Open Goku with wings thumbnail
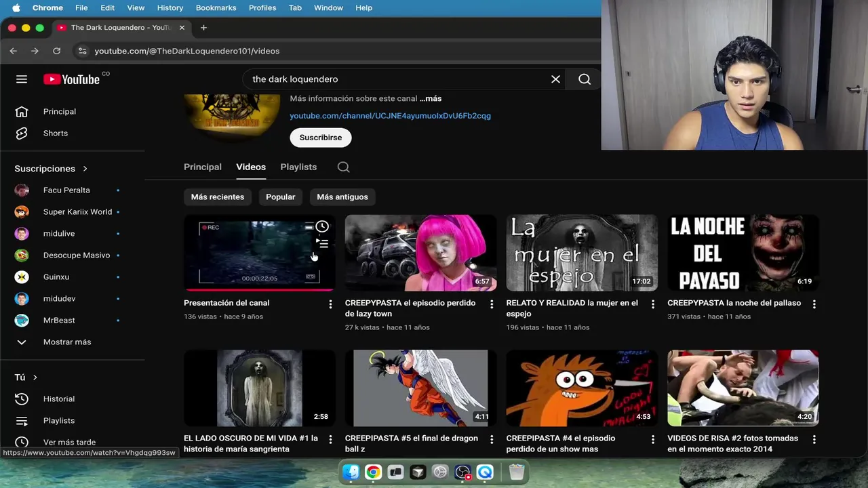This screenshot has width=868, height=488. (420, 388)
